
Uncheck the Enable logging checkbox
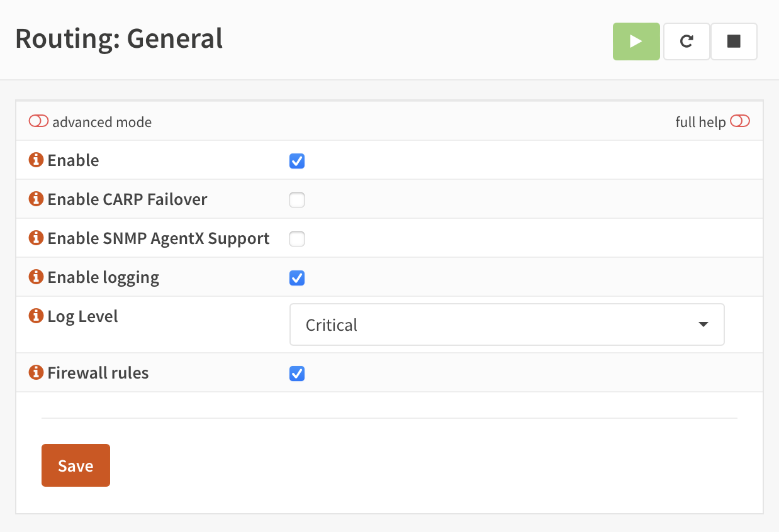(297, 278)
